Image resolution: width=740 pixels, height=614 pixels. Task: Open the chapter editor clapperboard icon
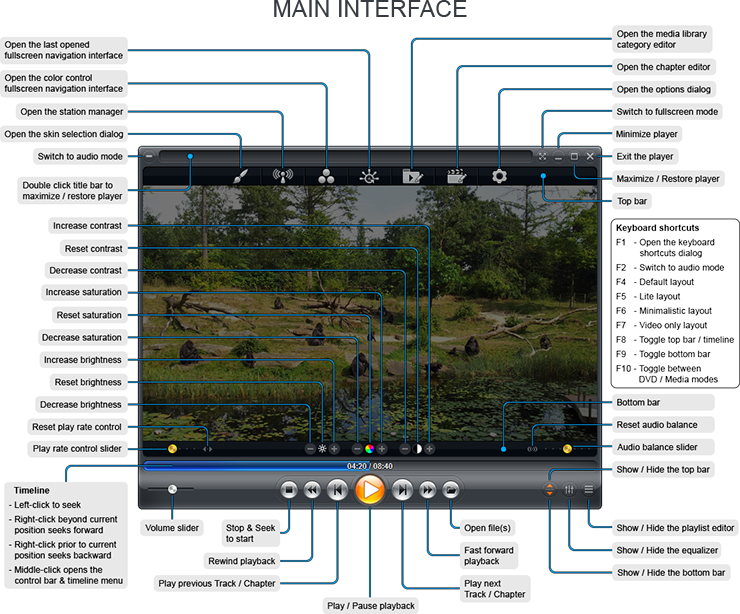coord(458,176)
